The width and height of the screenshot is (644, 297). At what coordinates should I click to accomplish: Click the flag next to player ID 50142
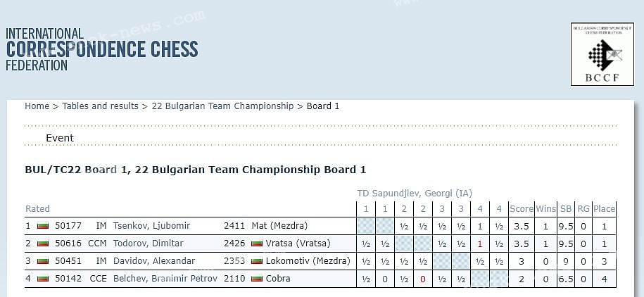[x=43, y=279]
